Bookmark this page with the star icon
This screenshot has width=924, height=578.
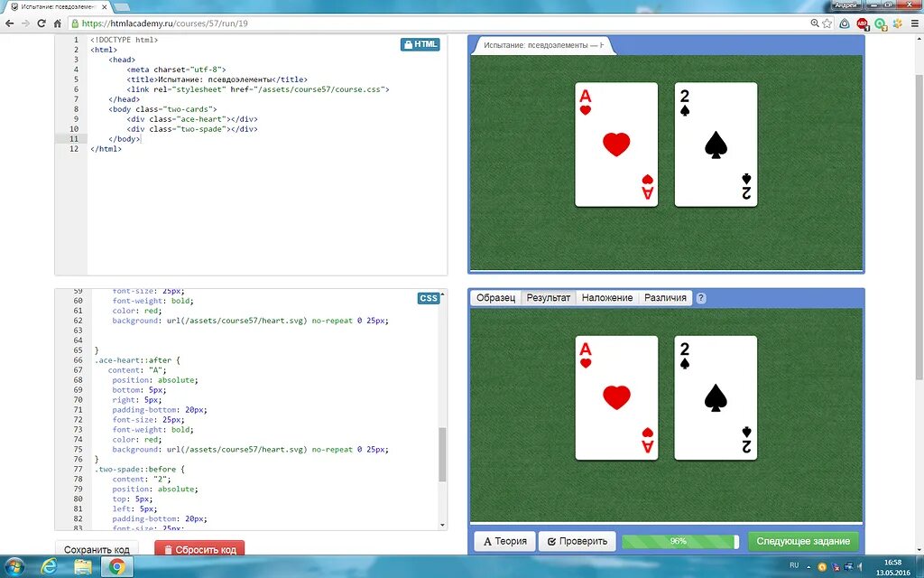[827, 23]
